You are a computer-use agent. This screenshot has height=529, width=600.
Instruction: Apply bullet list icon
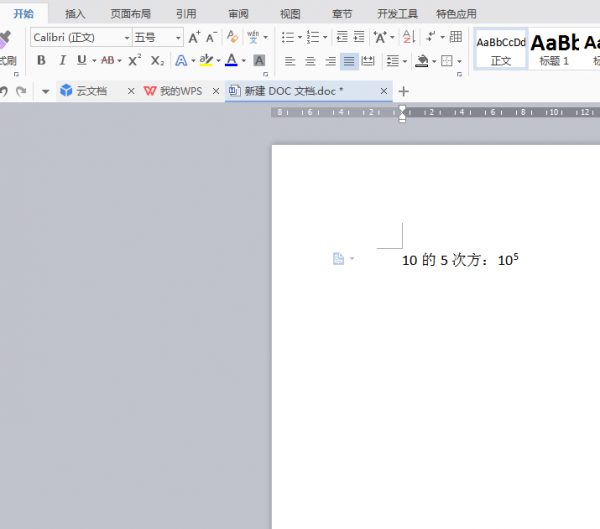click(288, 37)
